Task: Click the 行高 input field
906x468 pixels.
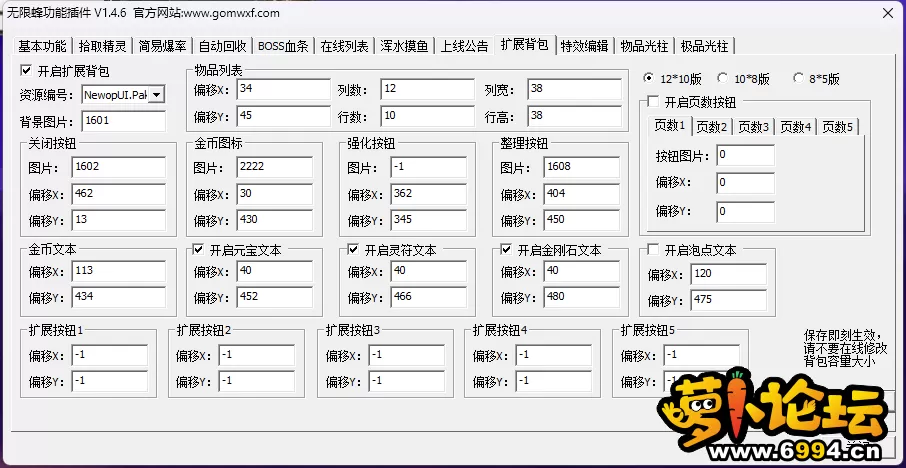Action: [574, 116]
